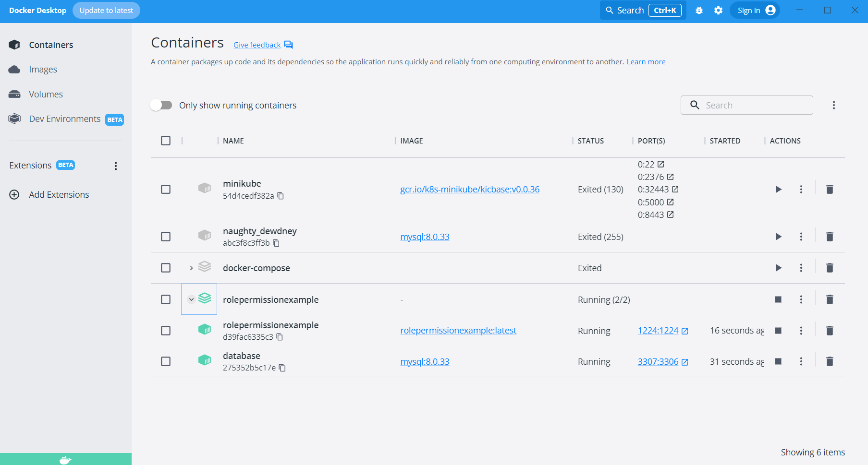This screenshot has height=465, width=868.
Task: Open the Extensions options menu
Action: (x=115, y=166)
